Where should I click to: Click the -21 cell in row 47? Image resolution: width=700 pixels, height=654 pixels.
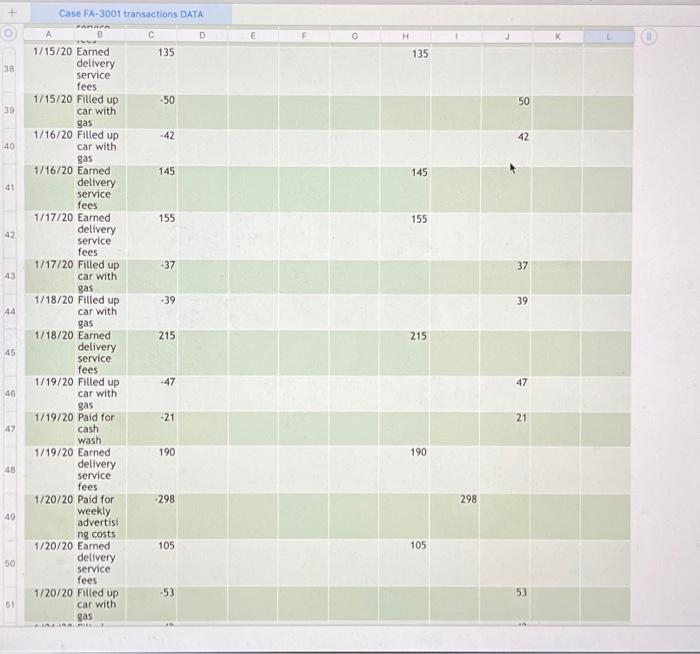click(152, 429)
